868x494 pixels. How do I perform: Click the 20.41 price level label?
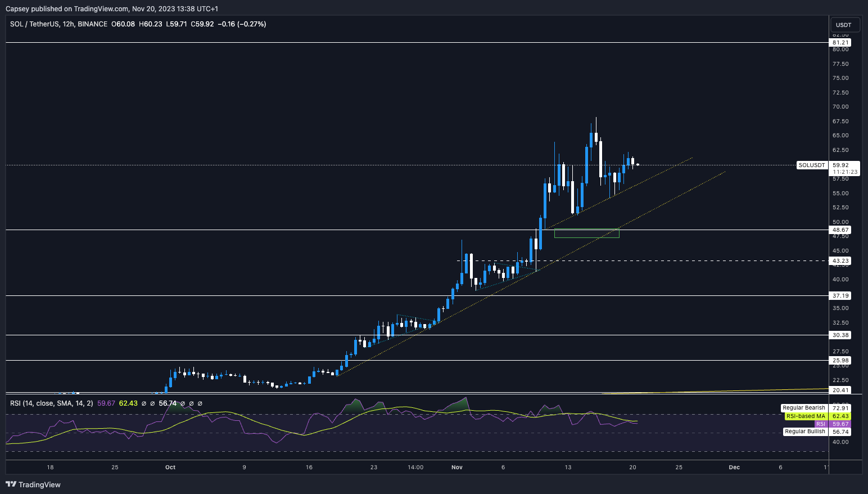point(840,390)
